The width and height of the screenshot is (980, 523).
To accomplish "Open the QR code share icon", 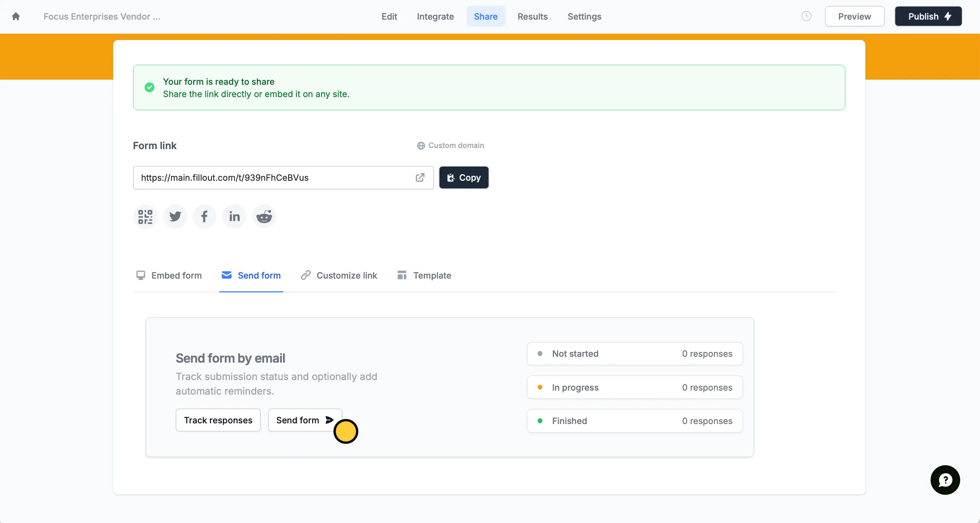I will (145, 217).
